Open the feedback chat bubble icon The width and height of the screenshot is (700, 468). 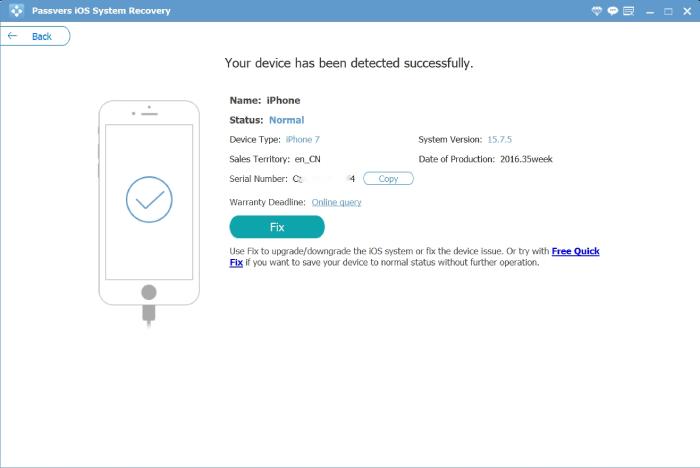point(613,11)
